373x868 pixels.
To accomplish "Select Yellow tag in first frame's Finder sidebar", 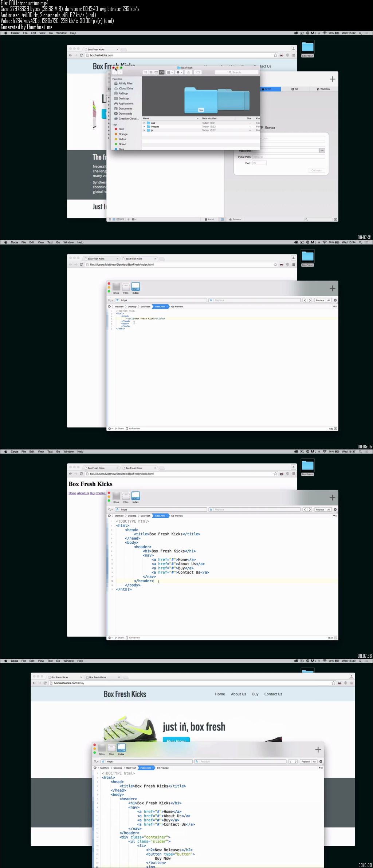I will [121, 139].
